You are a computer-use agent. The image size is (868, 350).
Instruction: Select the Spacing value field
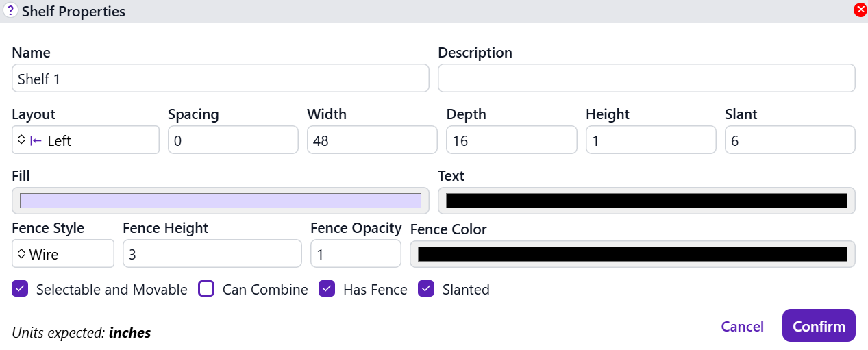233,140
